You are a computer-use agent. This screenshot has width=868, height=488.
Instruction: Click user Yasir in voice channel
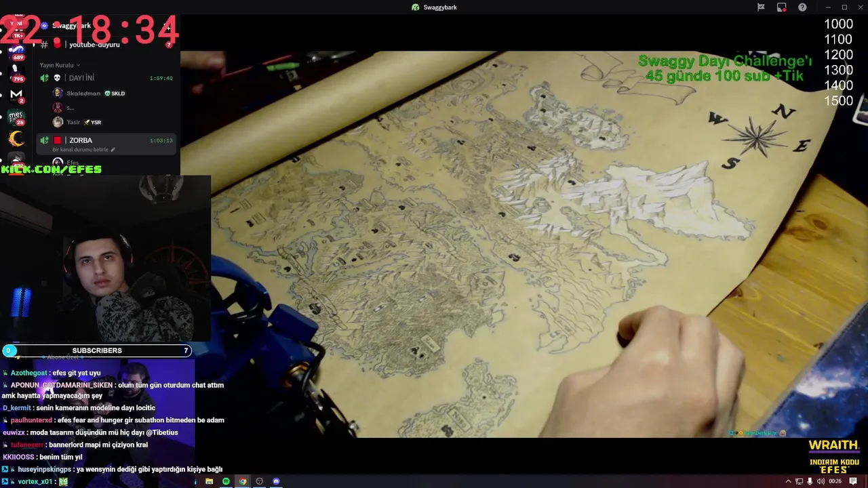73,122
